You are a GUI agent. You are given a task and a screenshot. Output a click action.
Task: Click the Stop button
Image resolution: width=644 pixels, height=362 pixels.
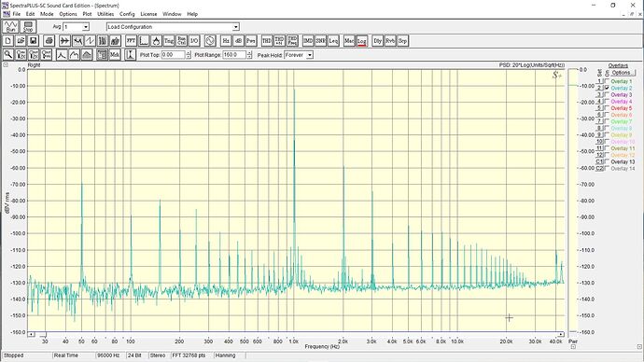(28, 27)
